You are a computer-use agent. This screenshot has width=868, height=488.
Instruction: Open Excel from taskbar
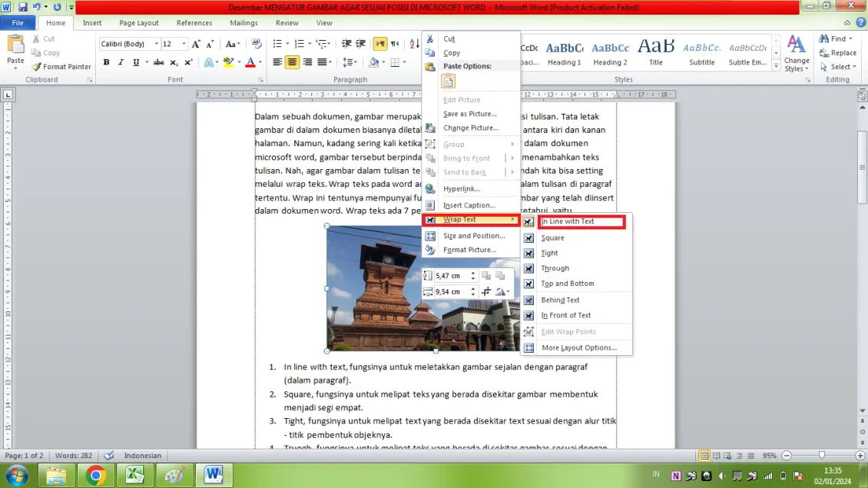(x=134, y=475)
